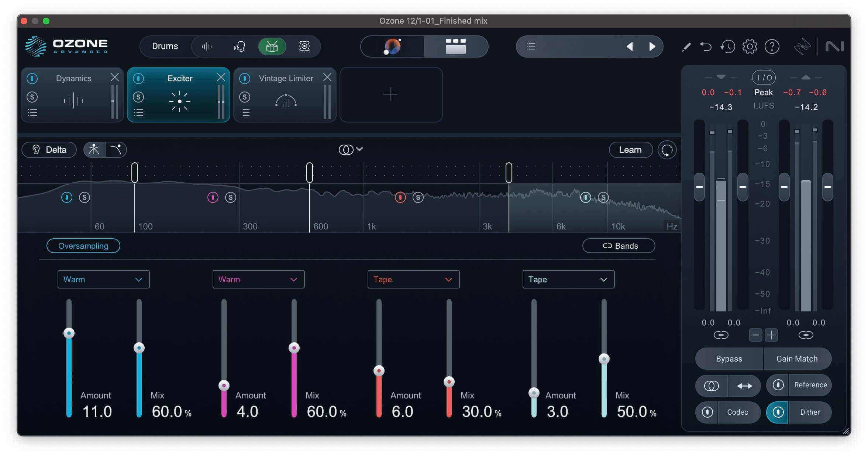The height and width of the screenshot is (456, 868).
Task: Click the Bypass button
Action: tap(729, 359)
